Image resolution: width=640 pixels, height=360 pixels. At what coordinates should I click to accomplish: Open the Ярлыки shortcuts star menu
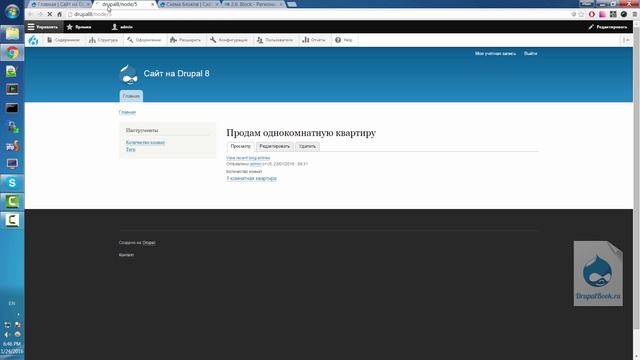79,27
